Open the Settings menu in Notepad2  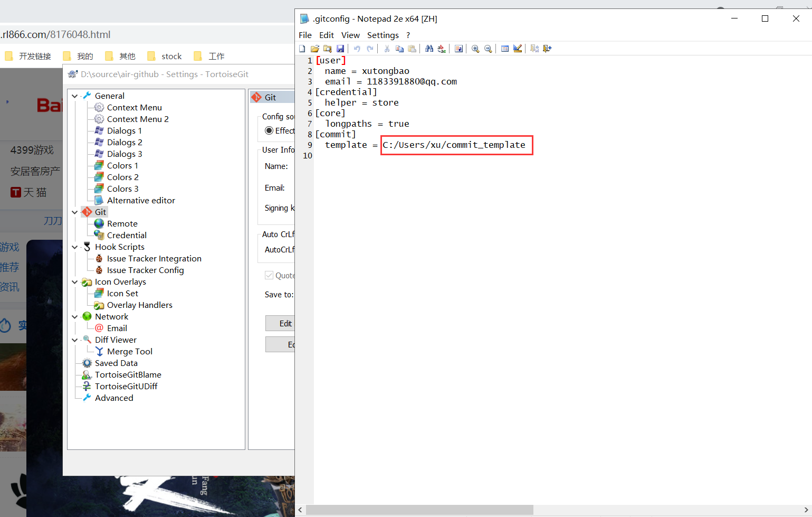tap(383, 35)
